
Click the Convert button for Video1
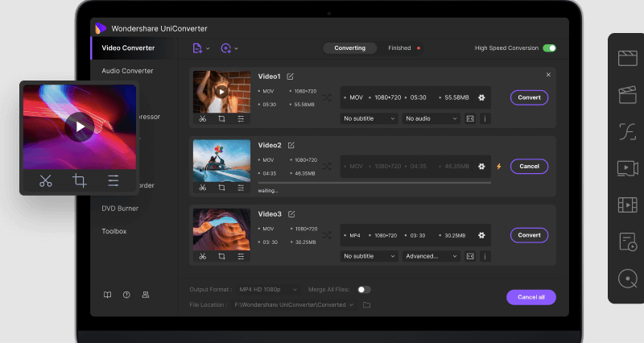[529, 97]
